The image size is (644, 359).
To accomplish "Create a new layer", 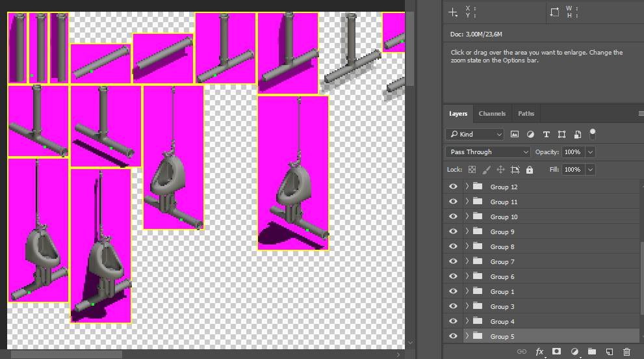I will click(x=609, y=352).
